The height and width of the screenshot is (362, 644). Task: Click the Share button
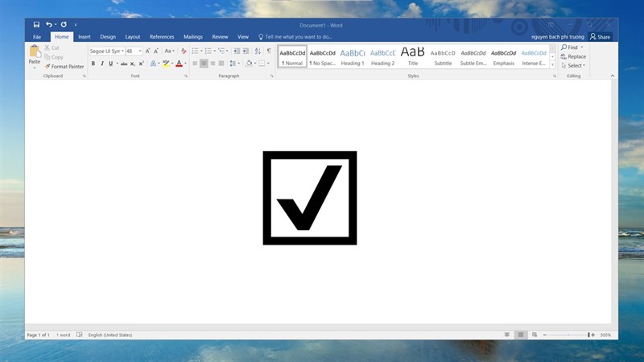pos(600,37)
